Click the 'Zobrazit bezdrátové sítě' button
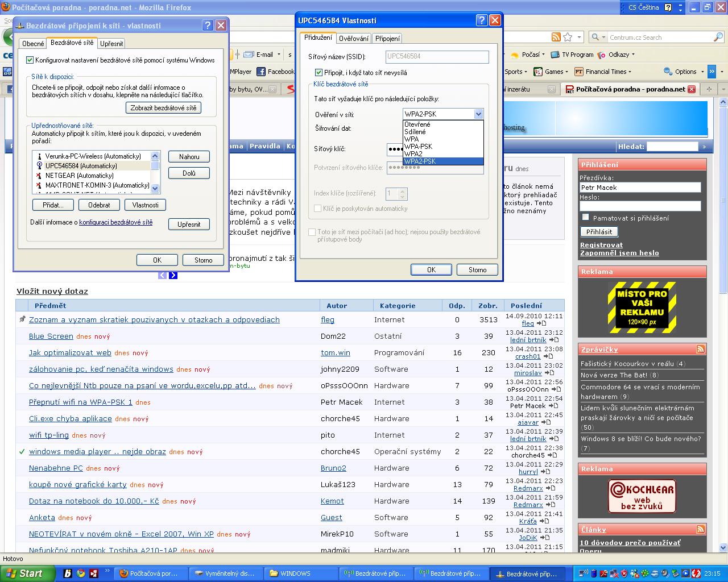 point(163,108)
